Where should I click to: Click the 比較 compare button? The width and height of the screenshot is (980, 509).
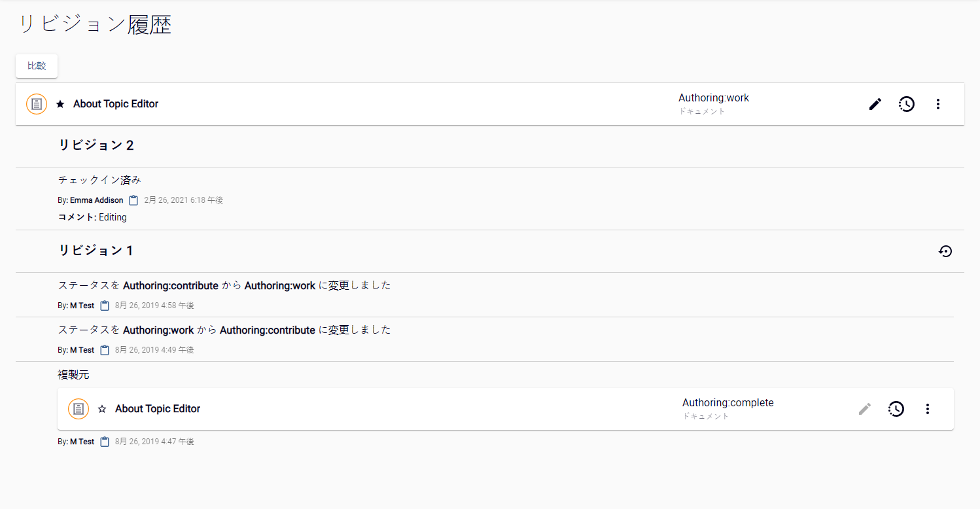37,66
